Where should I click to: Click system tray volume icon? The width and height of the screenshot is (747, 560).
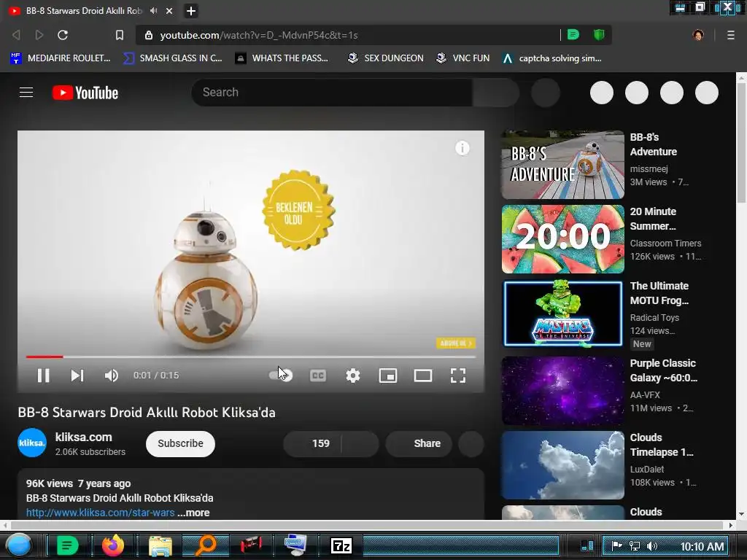tap(652, 546)
